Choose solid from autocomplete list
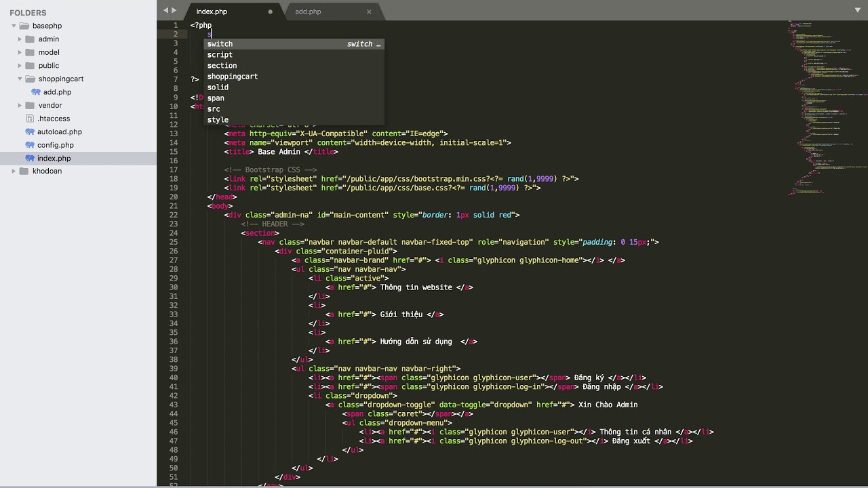This screenshot has width=868, height=488. point(294,87)
